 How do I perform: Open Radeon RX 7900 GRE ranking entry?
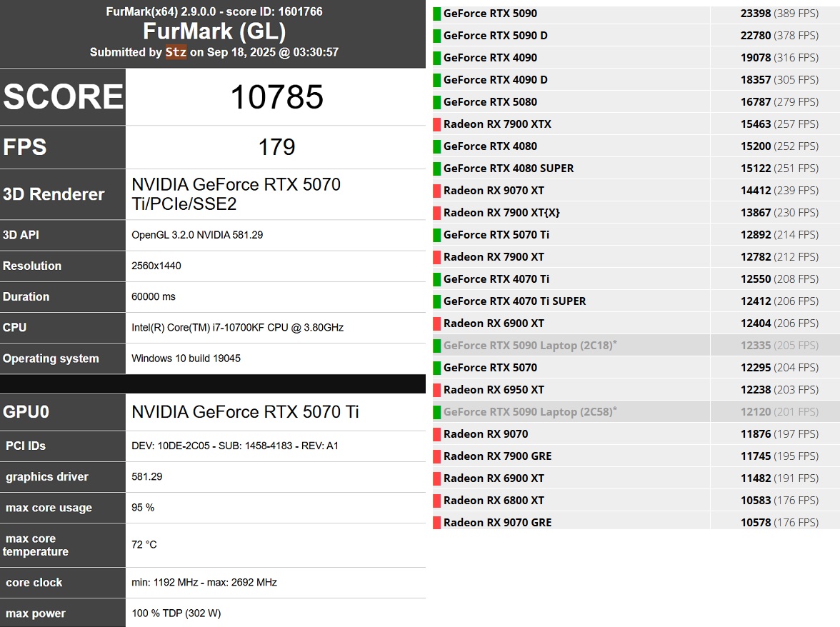(x=498, y=456)
